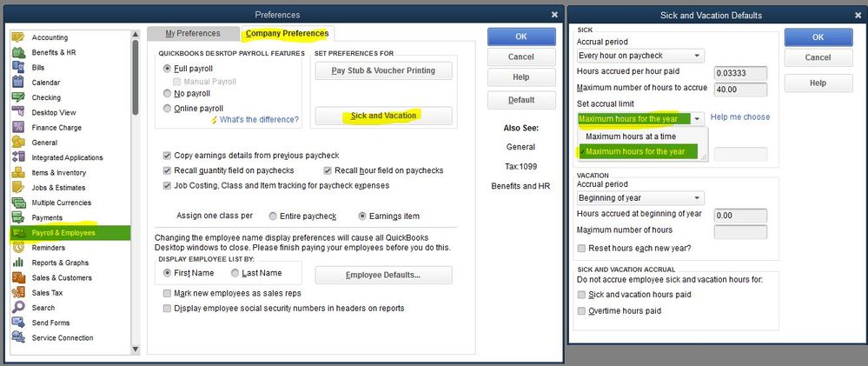
Task: Toggle Recall hour field on paychecks
Action: point(328,170)
